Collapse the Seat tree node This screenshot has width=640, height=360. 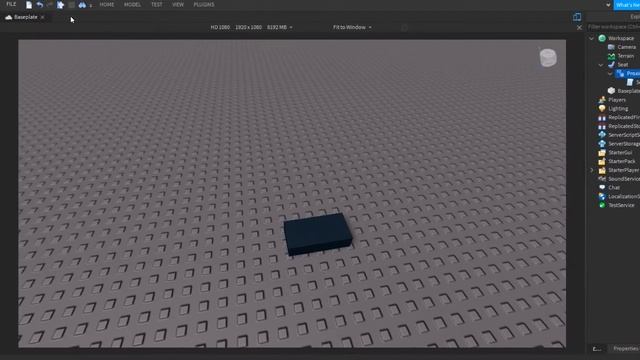pos(601,65)
